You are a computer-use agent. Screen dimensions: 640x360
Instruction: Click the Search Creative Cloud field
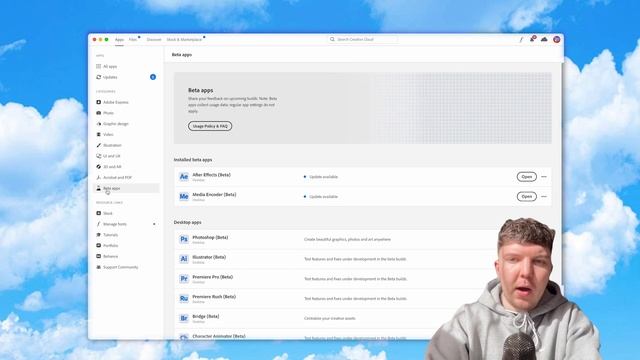(x=362, y=40)
